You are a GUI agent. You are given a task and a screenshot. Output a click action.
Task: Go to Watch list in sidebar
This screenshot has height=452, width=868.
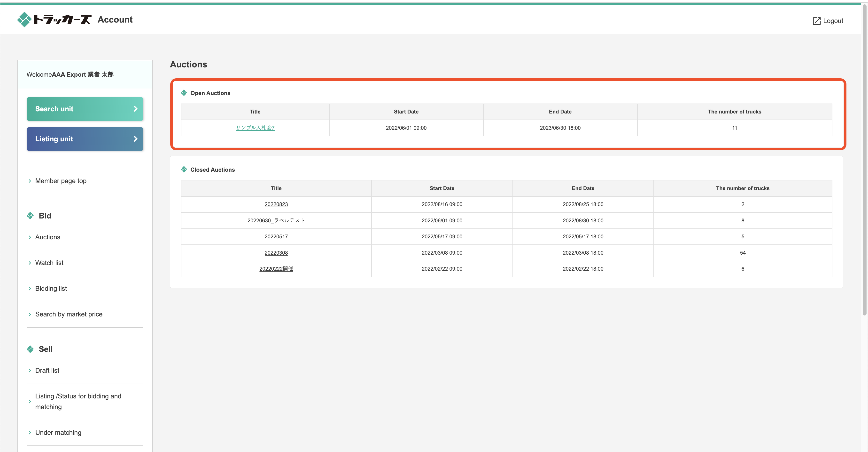click(49, 263)
